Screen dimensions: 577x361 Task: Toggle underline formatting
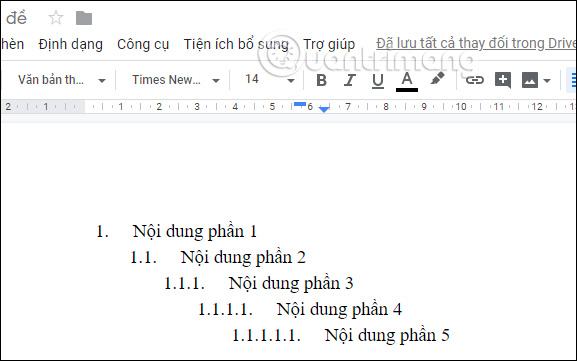[x=378, y=81]
